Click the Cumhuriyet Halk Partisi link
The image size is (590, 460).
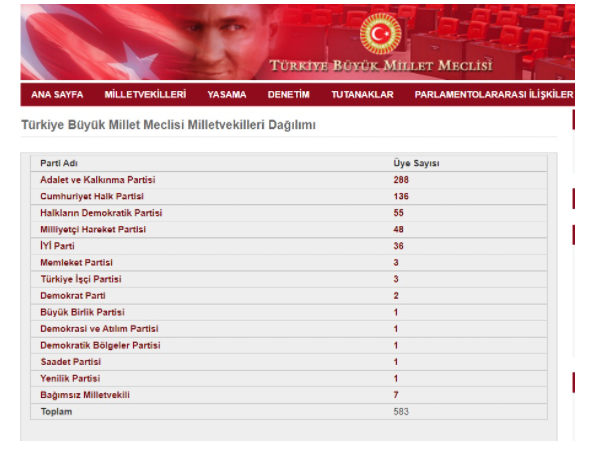point(92,196)
